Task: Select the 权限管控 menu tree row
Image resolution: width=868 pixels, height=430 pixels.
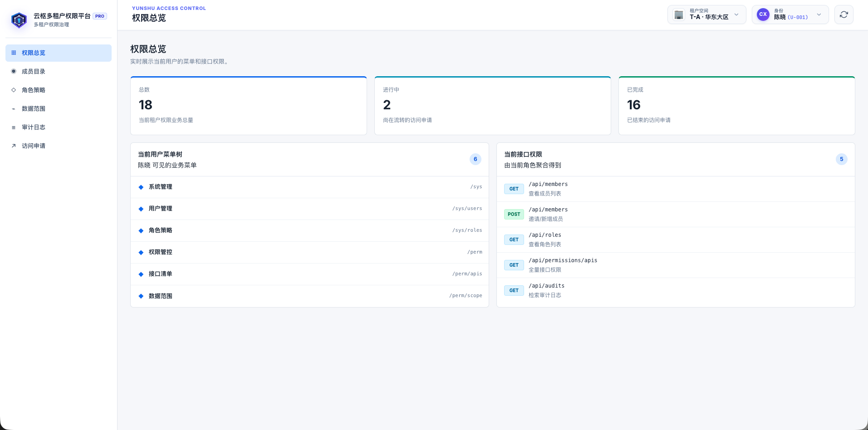Action: click(x=310, y=252)
